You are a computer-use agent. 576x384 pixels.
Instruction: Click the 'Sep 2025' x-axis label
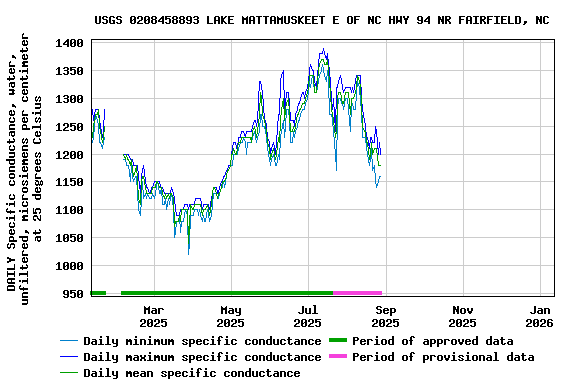pos(385,317)
